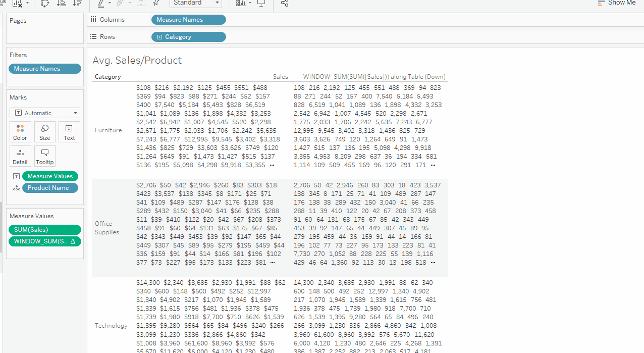This screenshot has width=644, height=353.
Task: Select the Product Name pill in Marks
Action: (x=50, y=188)
